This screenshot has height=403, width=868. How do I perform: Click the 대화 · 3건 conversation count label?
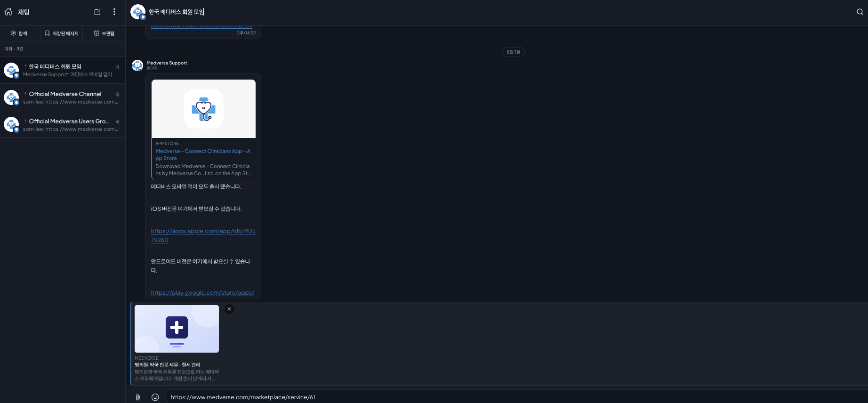tap(14, 49)
